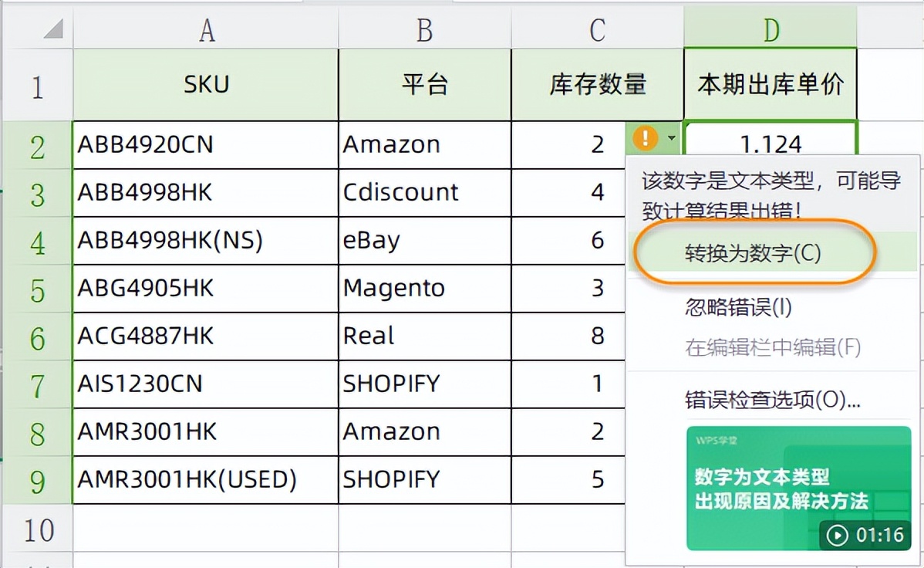Select column C header

coord(597,29)
